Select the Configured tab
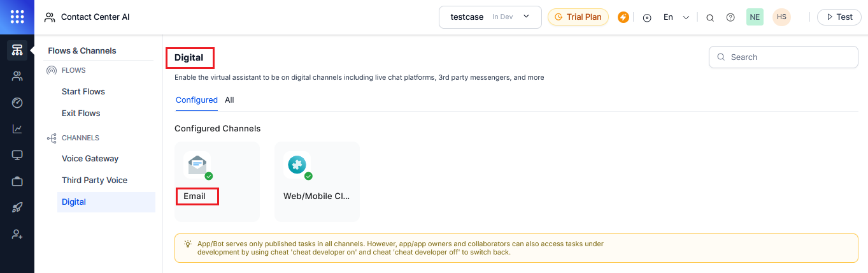 [197, 100]
